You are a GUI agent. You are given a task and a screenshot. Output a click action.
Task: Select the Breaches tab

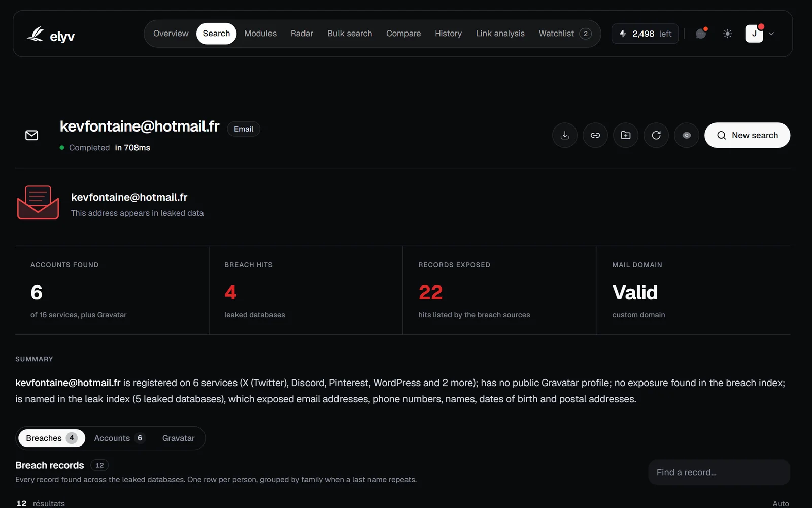click(52, 438)
